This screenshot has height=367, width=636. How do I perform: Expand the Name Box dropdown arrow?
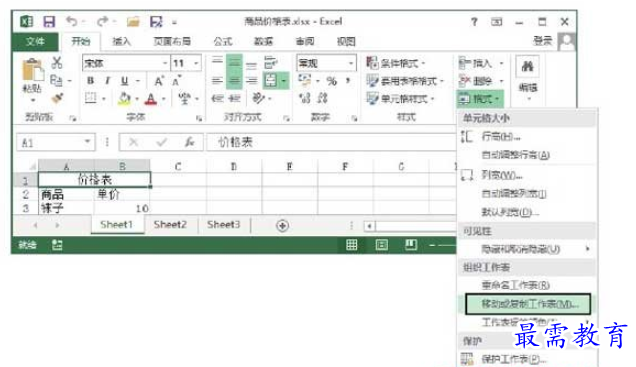click(x=87, y=142)
